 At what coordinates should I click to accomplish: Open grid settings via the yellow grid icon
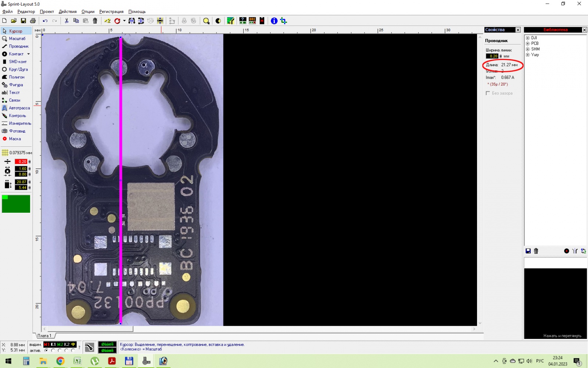pyautogui.click(x=5, y=153)
